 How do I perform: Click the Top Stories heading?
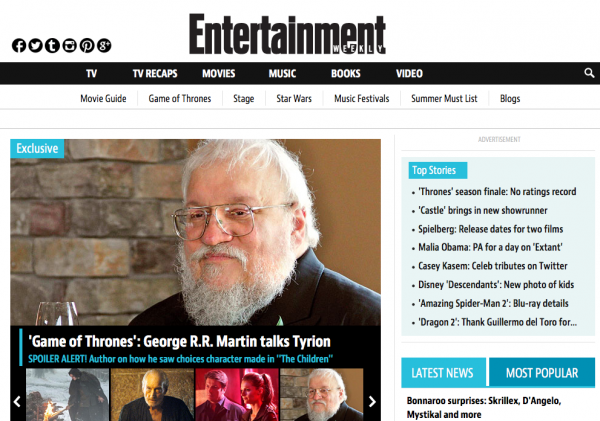pos(438,170)
